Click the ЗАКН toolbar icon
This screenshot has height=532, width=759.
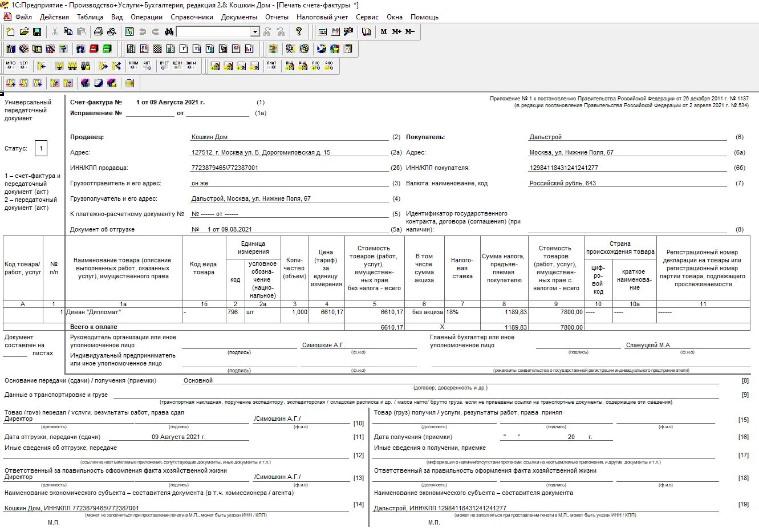click(191, 66)
